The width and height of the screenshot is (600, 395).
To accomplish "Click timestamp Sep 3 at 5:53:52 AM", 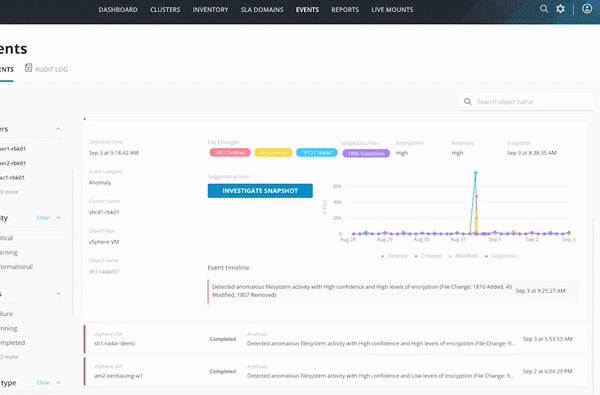I will 548,339.
